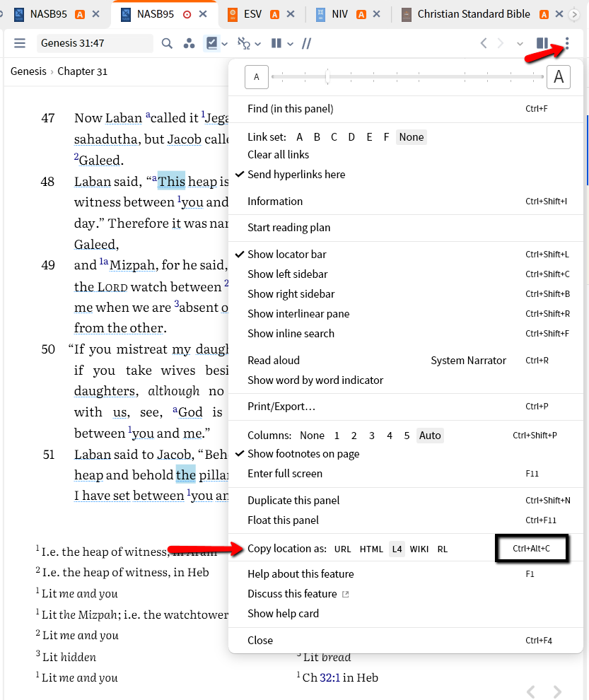Click the search magnifier icon
The image size is (589, 700).
[x=167, y=43]
